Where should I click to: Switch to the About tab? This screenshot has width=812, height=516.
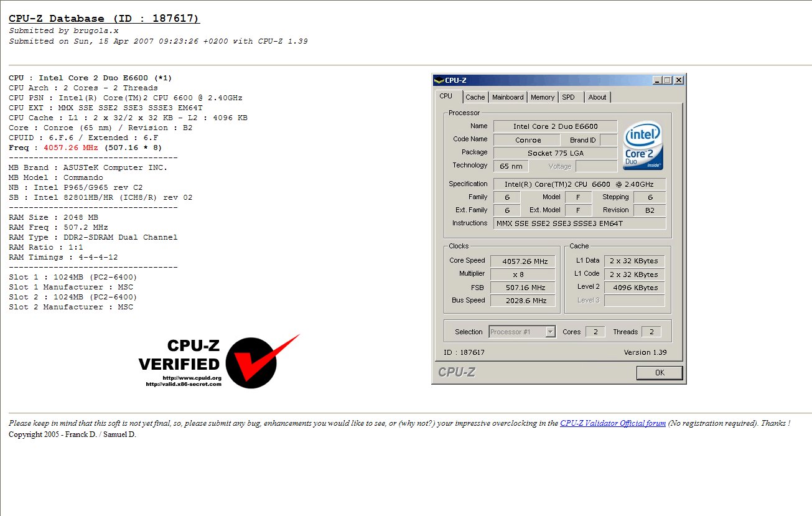[x=597, y=97]
